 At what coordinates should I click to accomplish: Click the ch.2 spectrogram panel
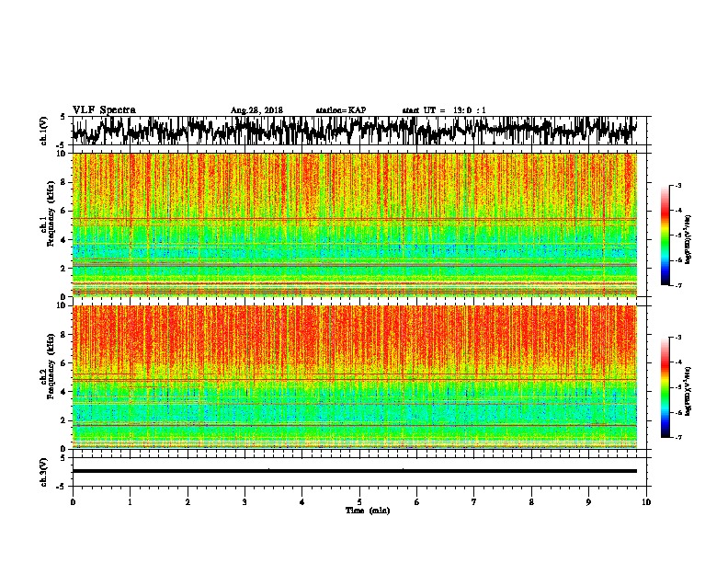pyautogui.click(x=355, y=377)
